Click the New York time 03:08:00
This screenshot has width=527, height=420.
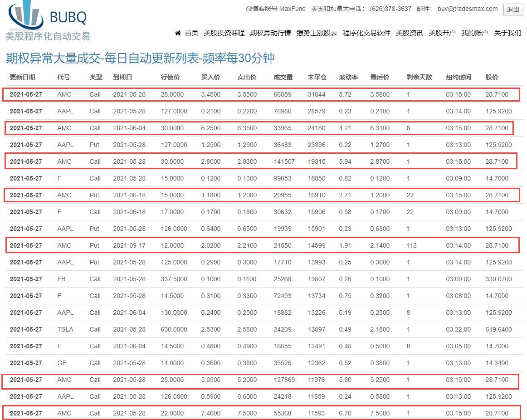(459, 296)
